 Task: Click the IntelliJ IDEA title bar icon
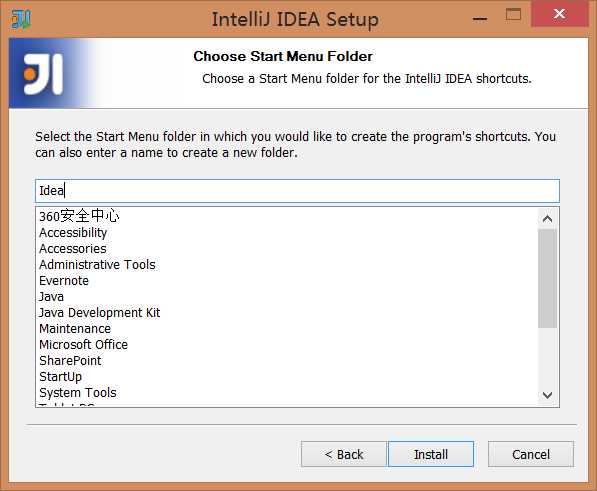point(21,19)
